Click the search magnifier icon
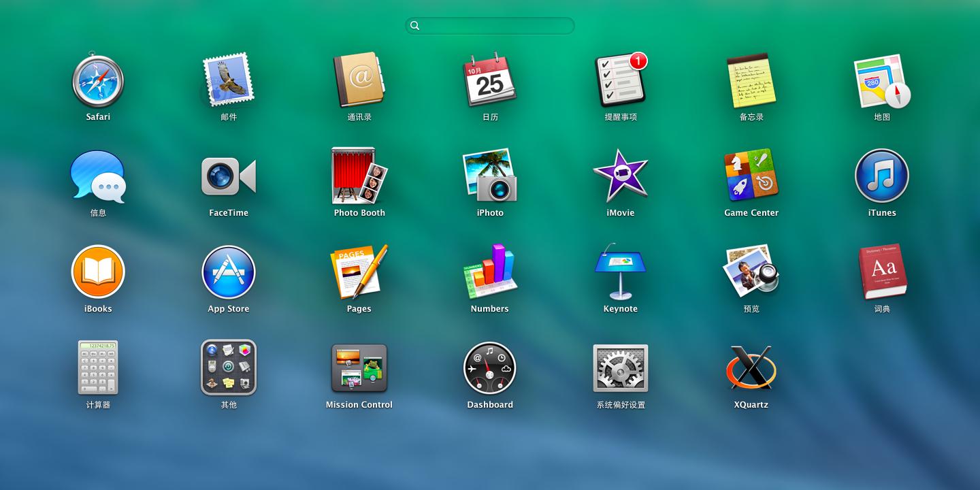 414,26
